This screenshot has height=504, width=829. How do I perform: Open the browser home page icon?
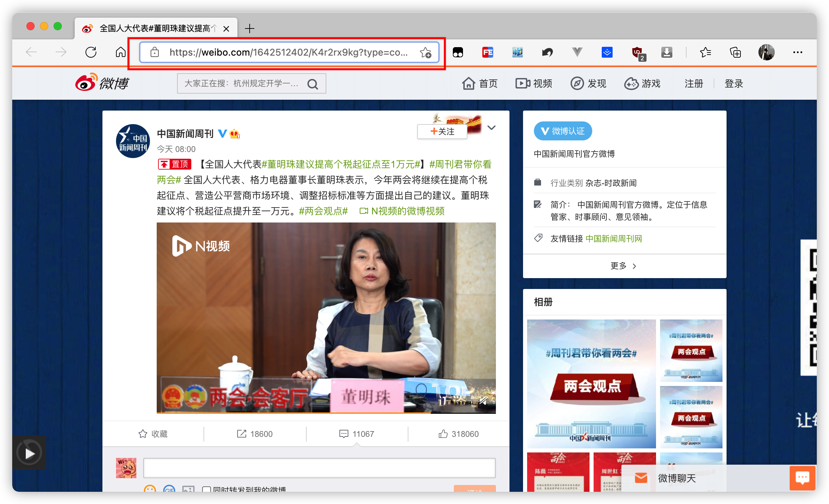pos(120,52)
